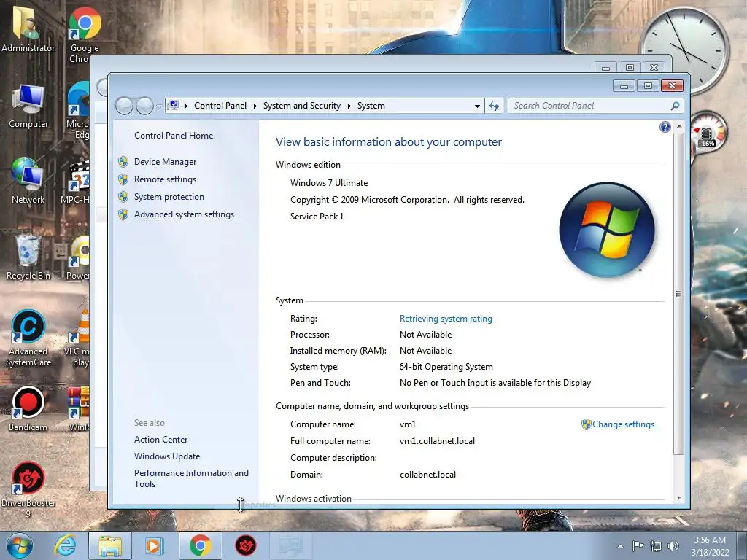Click the Windows 7 Ultimate edition text
The image size is (747, 560).
click(x=329, y=183)
